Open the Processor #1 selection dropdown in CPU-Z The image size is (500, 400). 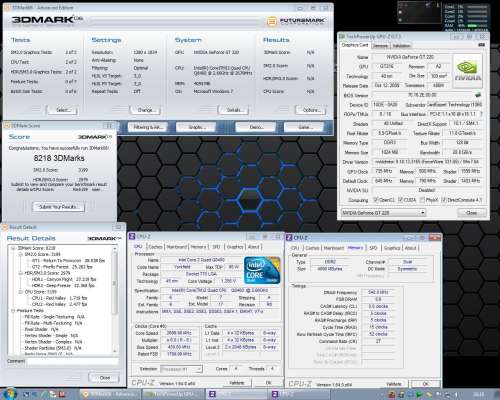click(x=181, y=369)
